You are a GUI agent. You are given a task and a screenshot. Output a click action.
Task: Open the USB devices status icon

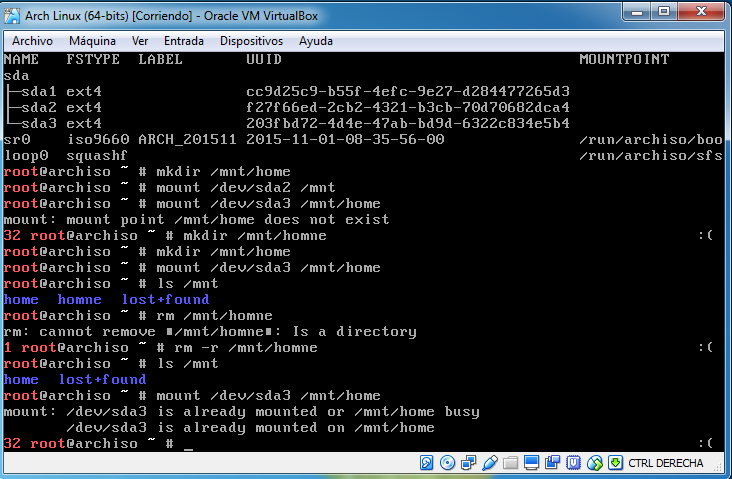coord(489,463)
